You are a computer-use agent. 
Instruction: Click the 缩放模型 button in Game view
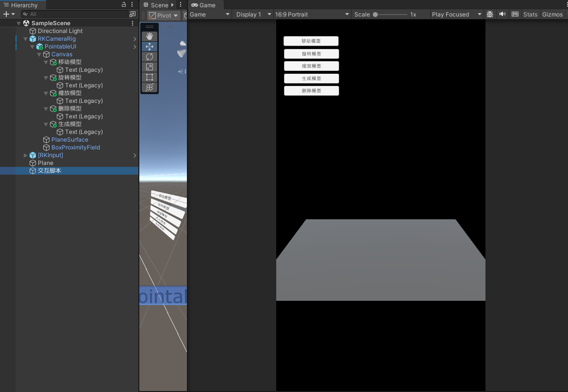click(312, 66)
